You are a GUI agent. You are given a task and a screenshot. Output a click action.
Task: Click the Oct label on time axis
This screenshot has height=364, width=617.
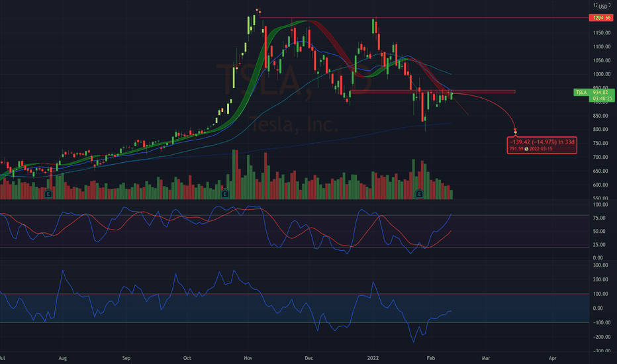(187, 358)
